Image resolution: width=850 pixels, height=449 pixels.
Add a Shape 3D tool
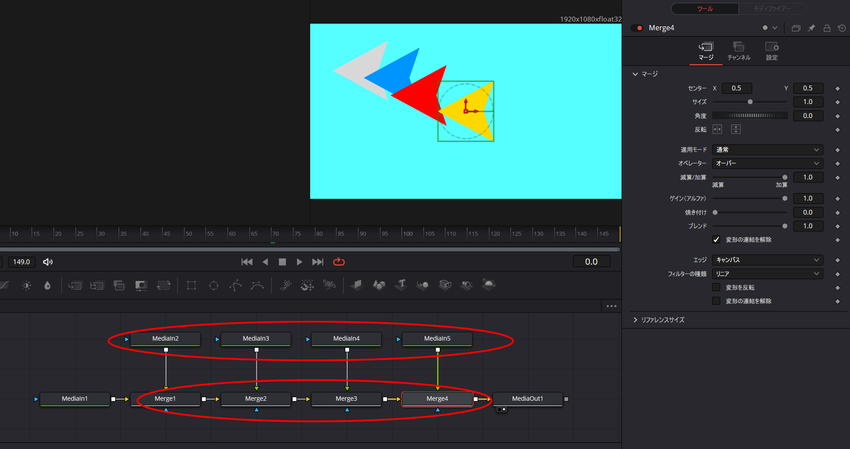tap(379, 285)
